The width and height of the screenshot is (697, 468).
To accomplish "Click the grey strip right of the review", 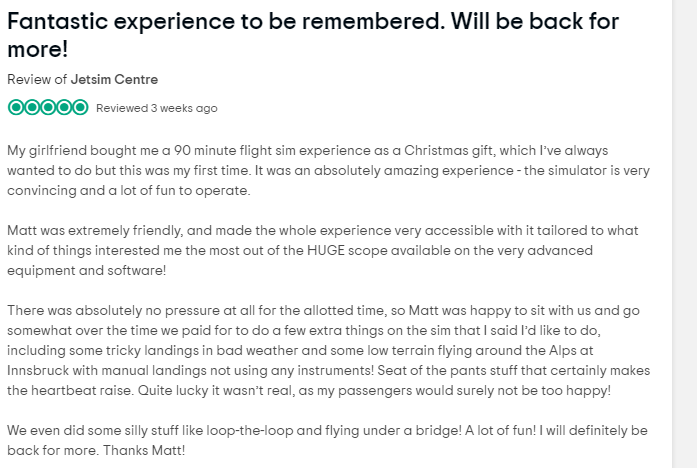I will coord(685,234).
